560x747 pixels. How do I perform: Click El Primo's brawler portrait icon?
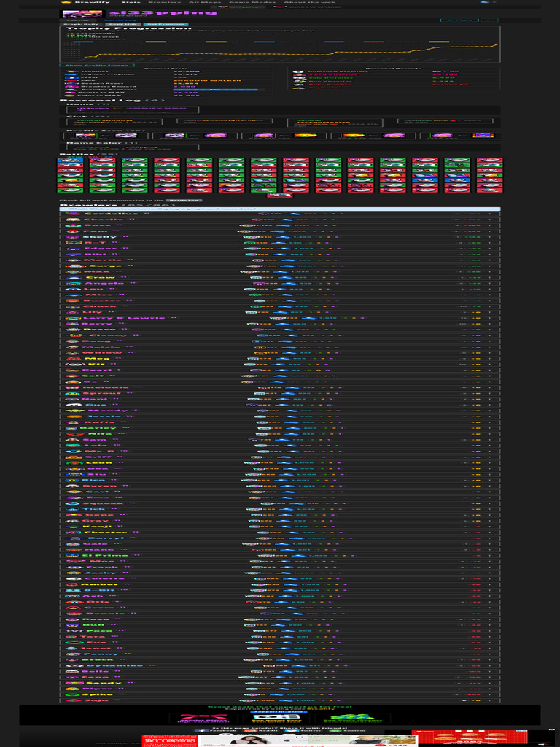click(x=71, y=555)
